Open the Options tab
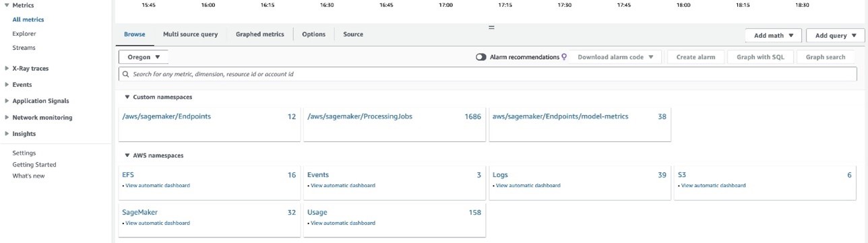This screenshot has width=868, height=243. (313, 34)
